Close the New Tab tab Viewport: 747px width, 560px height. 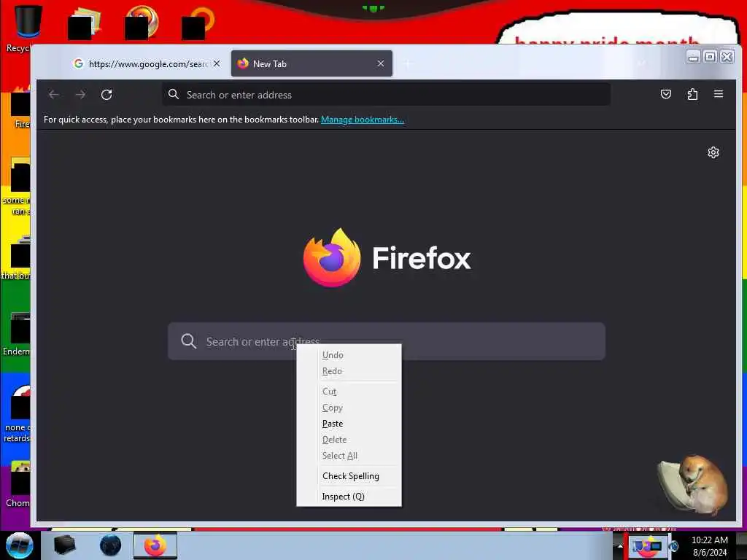tap(381, 63)
